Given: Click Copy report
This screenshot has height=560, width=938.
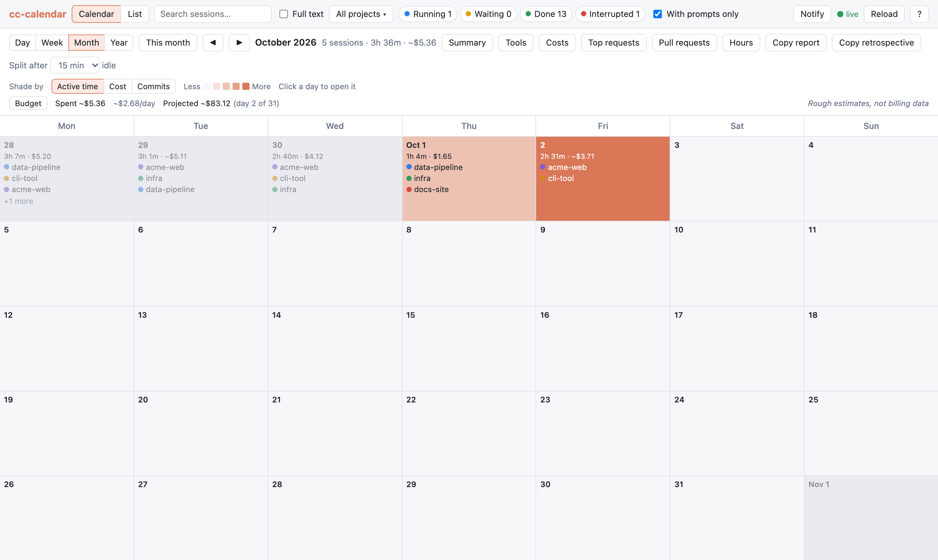Looking at the screenshot, I should click(796, 43).
